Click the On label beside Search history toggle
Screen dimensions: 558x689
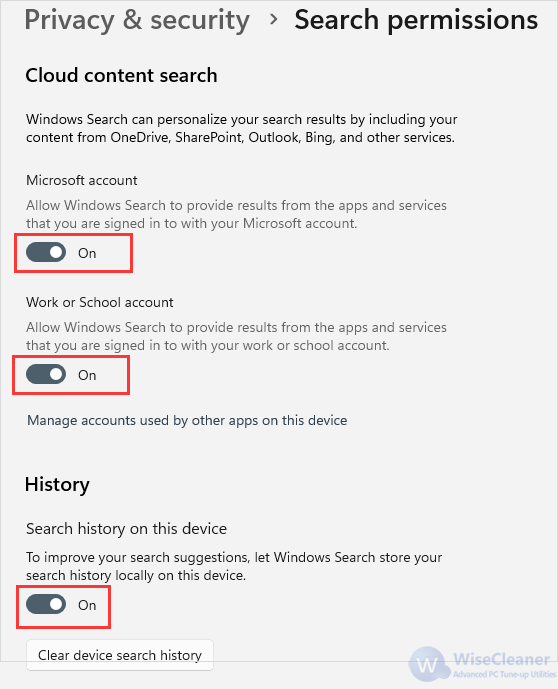[87, 605]
